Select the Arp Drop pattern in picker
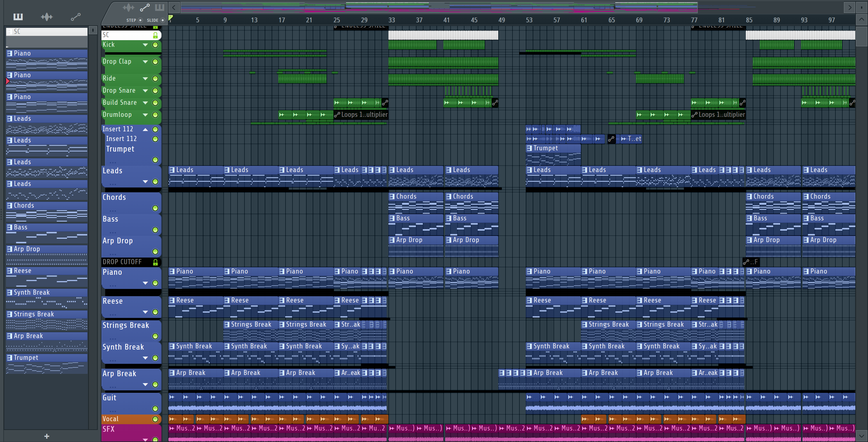This screenshot has height=442, width=868. pyautogui.click(x=47, y=255)
